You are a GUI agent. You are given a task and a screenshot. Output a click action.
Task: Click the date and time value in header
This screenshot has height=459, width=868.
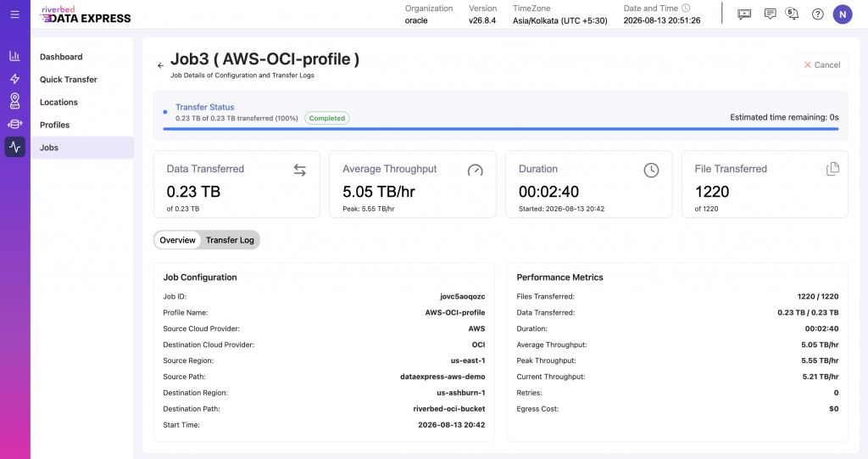(661, 20)
